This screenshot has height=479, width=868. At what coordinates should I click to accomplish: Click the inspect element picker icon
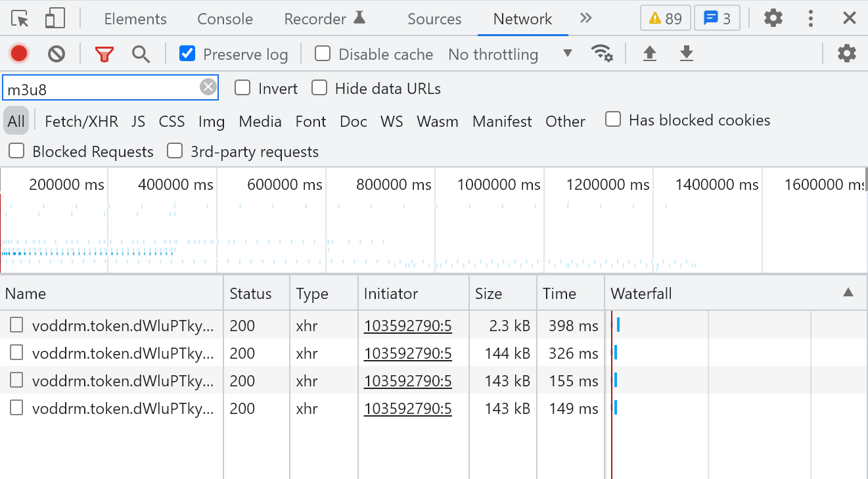tap(20, 18)
